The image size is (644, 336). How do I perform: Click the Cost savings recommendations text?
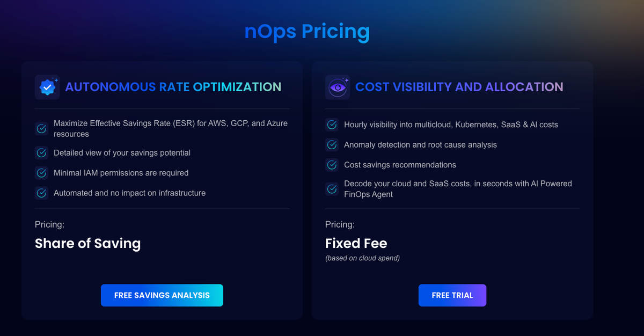point(400,165)
